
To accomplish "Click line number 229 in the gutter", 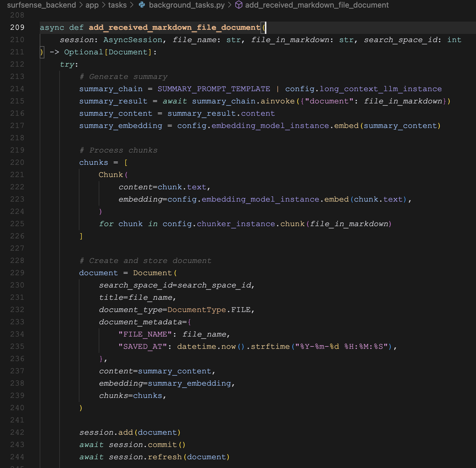I will [x=17, y=273].
